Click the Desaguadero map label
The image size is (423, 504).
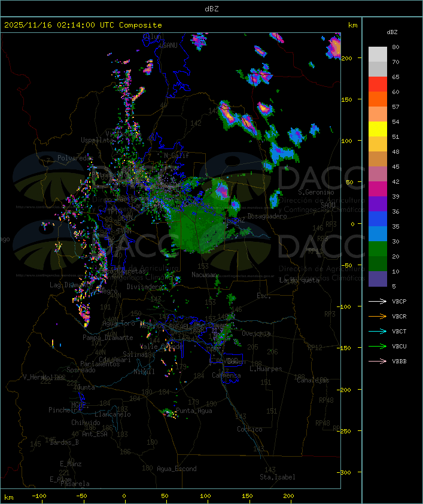click(267, 216)
